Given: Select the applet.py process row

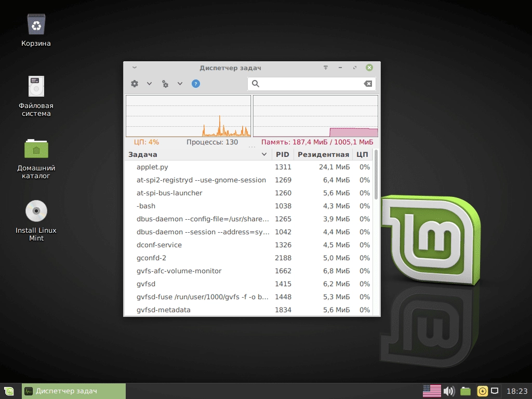Looking at the screenshot, I should tap(249, 167).
